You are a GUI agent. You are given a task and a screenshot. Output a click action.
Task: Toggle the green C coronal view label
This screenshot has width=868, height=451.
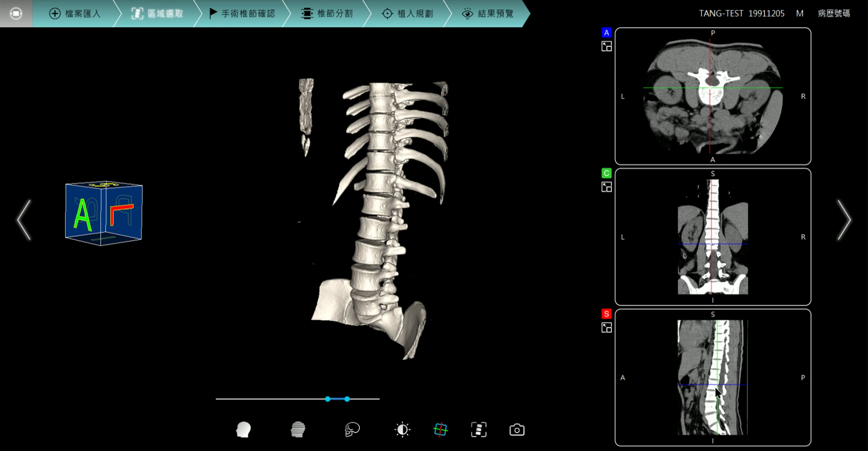pos(606,173)
